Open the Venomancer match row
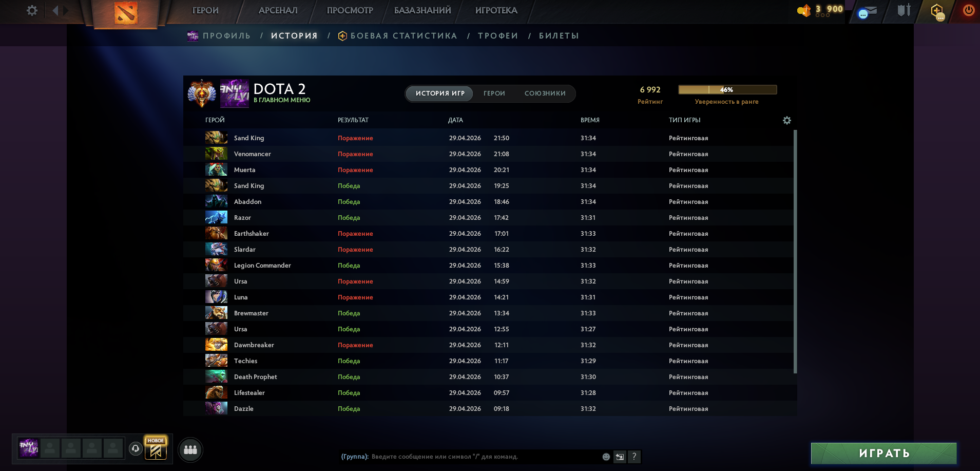980x471 pixels. [x=488, y=154]
